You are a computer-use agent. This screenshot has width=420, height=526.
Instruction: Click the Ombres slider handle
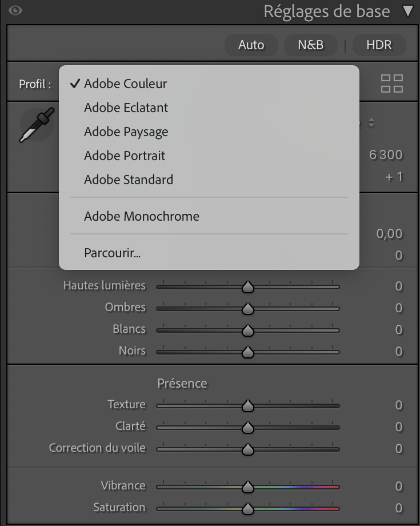[x=247, y=309]
